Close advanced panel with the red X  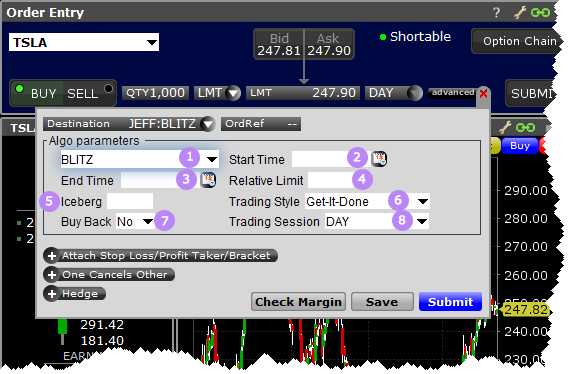tap(483, 94)
